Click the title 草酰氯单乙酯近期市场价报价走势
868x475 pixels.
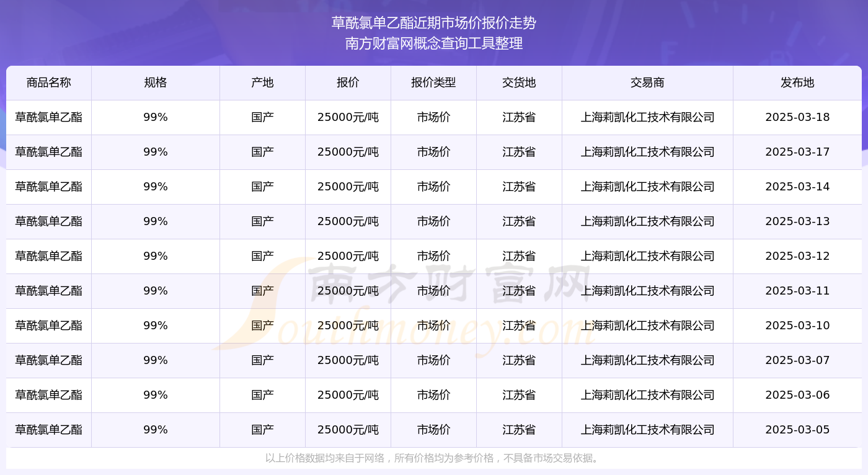(x=434, y=24)
